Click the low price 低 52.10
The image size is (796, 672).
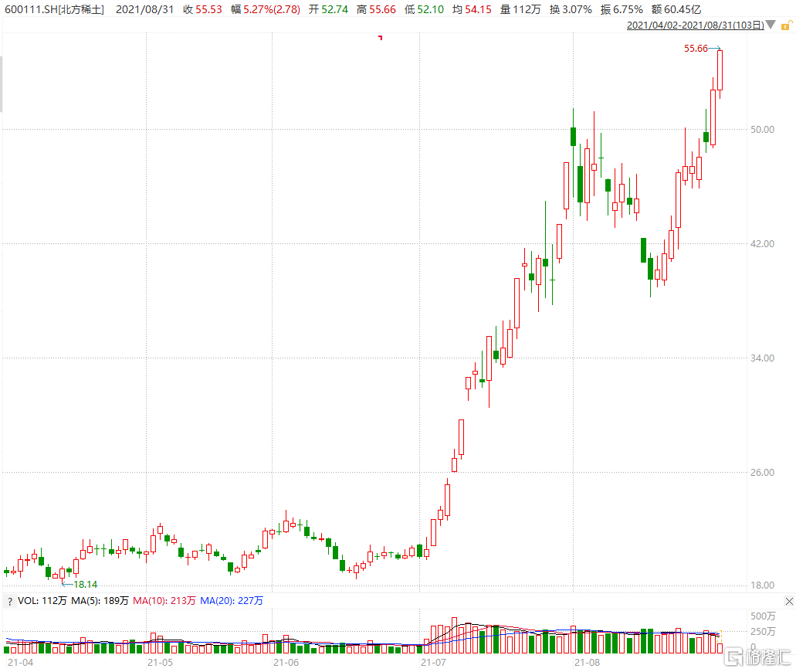click(x=425, y=9)
